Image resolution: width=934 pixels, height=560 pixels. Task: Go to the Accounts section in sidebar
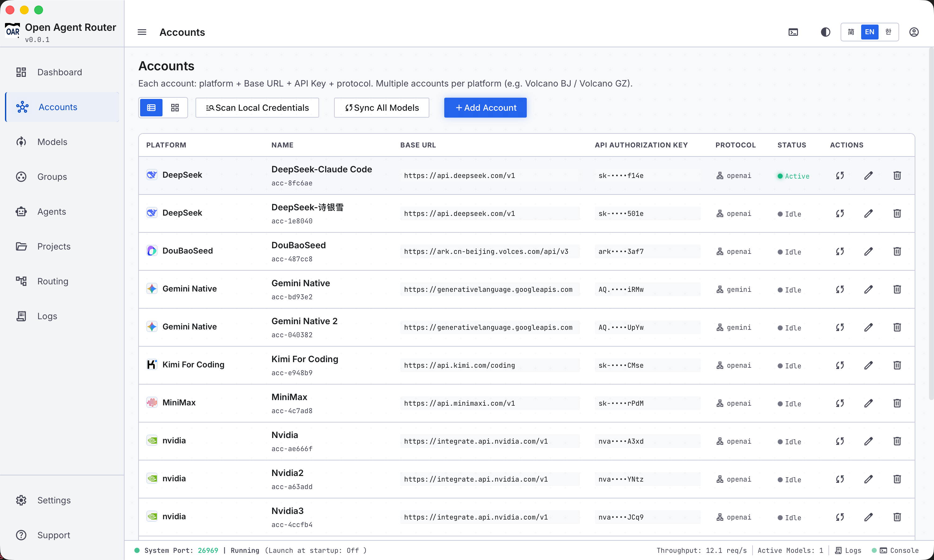click(x=62, y=107)
